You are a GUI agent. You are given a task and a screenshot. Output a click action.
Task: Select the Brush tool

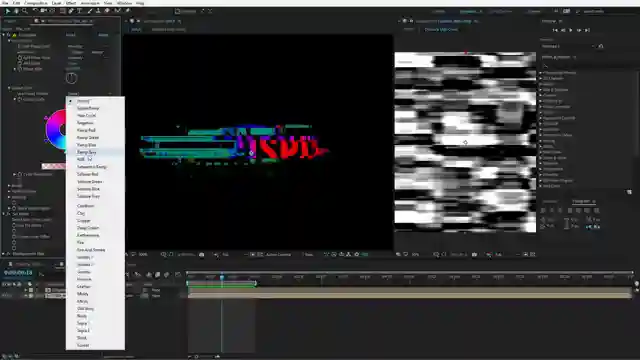[x=89, y=11]
